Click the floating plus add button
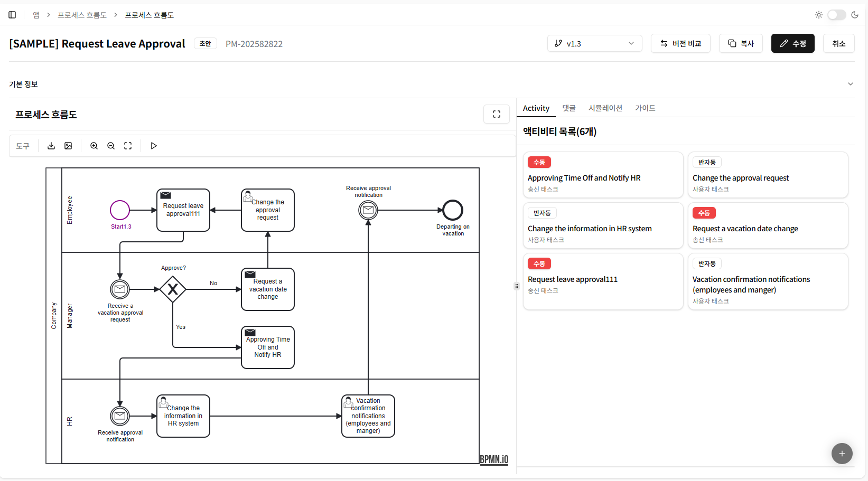The height and width of the screenshot is (481, 868). coord(842,453)
